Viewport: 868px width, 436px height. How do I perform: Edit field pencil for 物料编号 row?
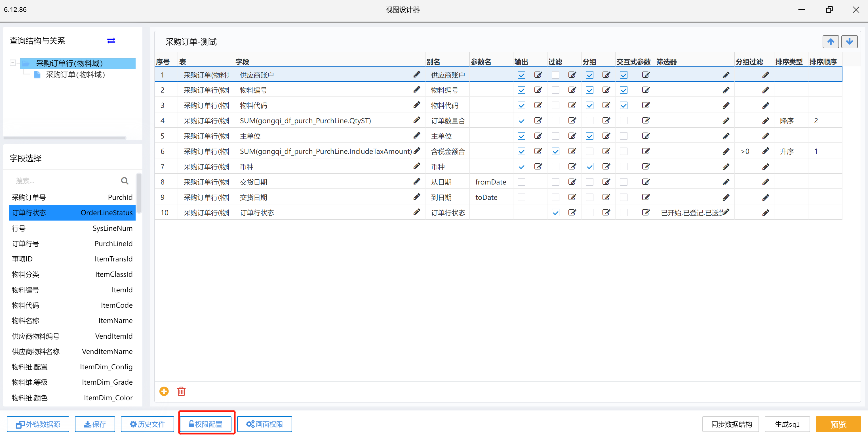(417, 90)
